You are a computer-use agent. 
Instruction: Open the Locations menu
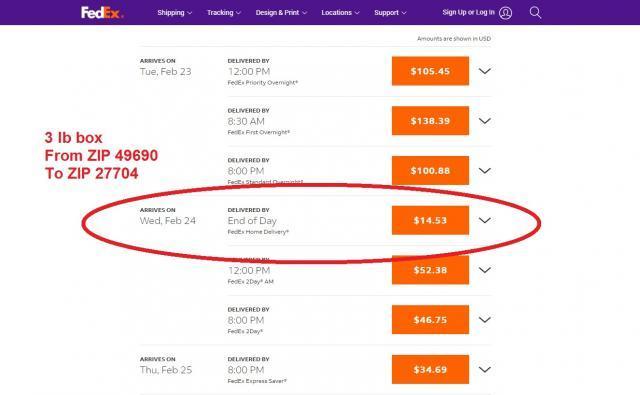coord(340,13)
